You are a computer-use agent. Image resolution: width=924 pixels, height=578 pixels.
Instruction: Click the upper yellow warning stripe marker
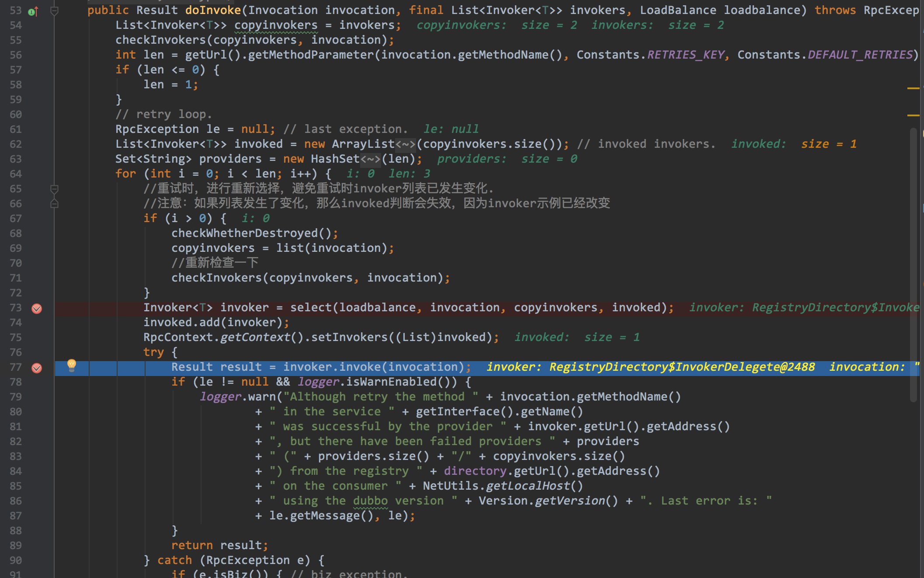click(913, 88)
